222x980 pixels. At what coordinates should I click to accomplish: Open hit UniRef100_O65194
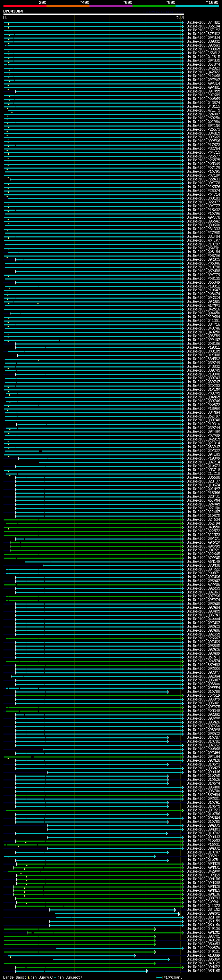[203, 26]
